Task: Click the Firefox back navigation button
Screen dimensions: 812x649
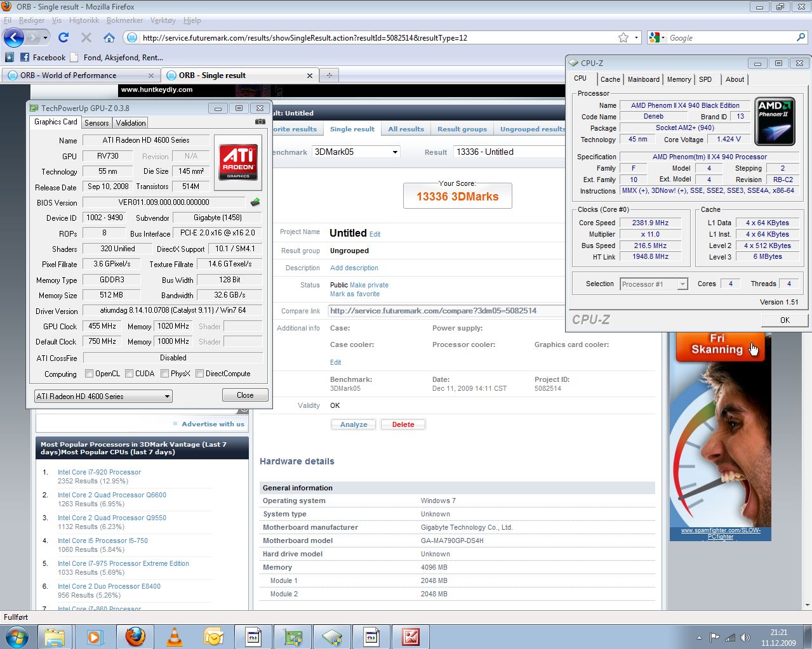Action: pyautogui.click(x=15, y=37)
